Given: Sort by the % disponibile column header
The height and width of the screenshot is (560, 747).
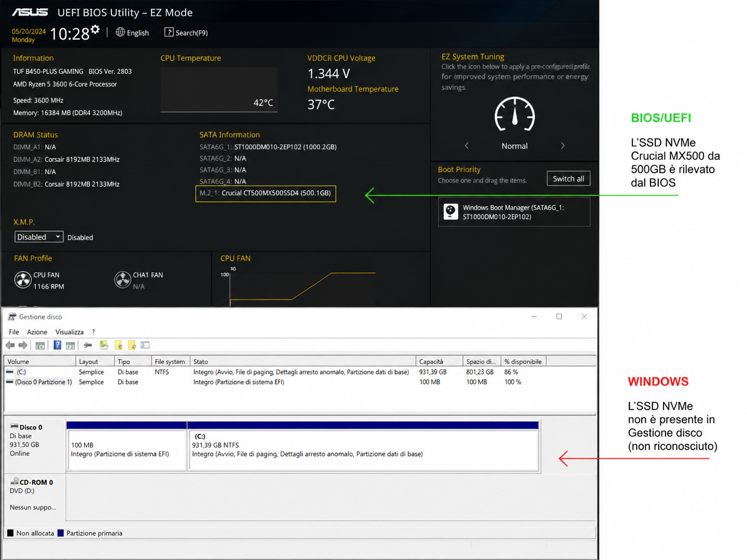Looking at the screenshot, I should click(523, 361).
